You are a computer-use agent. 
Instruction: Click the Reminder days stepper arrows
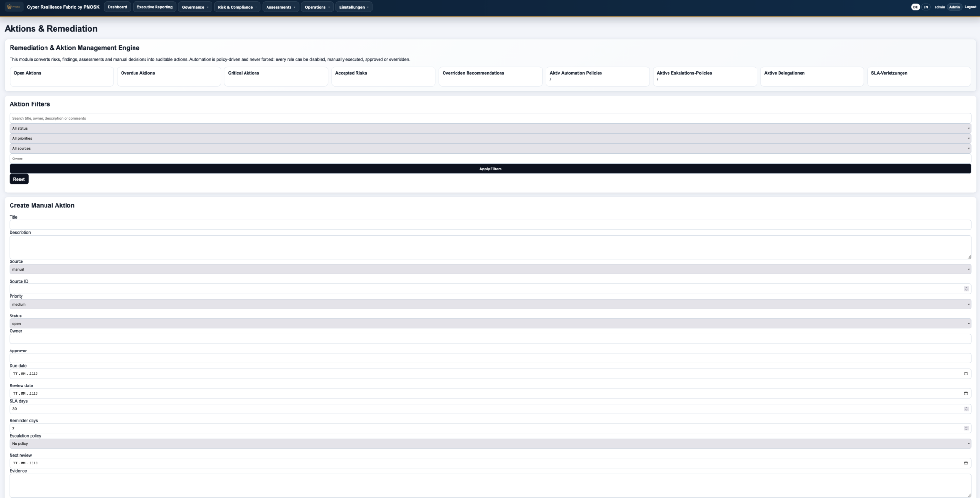(966, 429)
